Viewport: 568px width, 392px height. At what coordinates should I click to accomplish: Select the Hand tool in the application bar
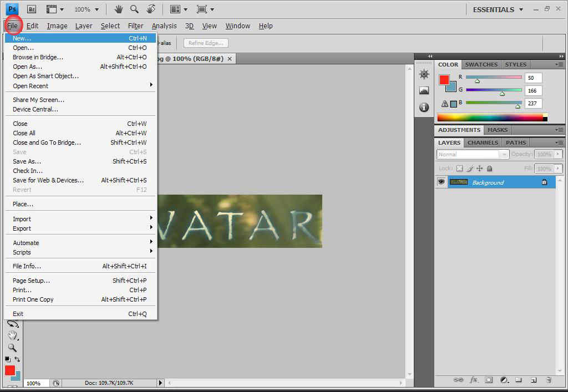point(119,9)
